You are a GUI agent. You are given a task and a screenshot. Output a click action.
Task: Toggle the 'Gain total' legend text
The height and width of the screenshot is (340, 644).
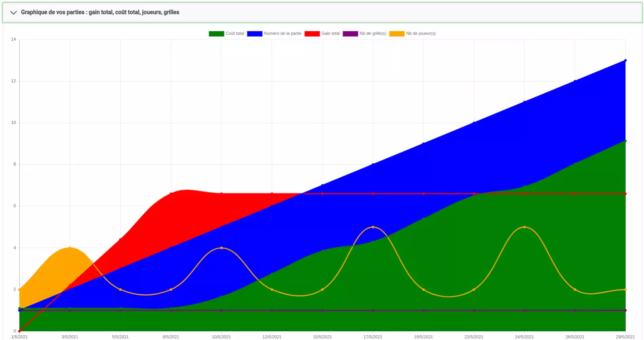pyautogui.click(x=330, y=34)
